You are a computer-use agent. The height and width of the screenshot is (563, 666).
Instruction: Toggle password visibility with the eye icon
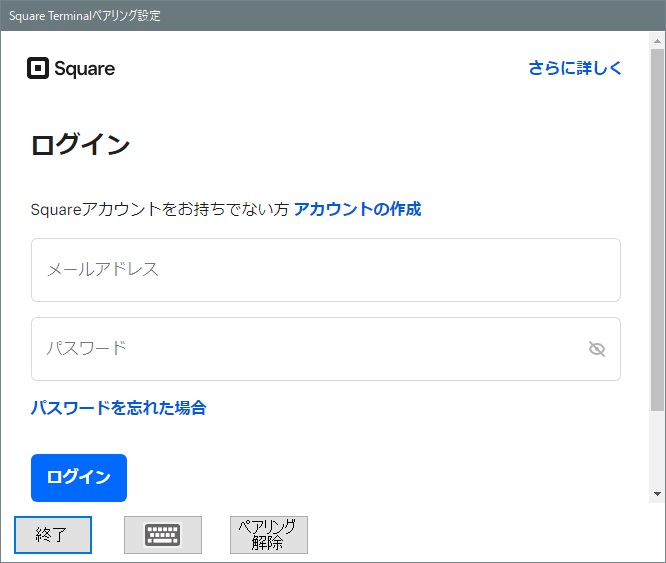pyautogui.click(x=597, y=349)
